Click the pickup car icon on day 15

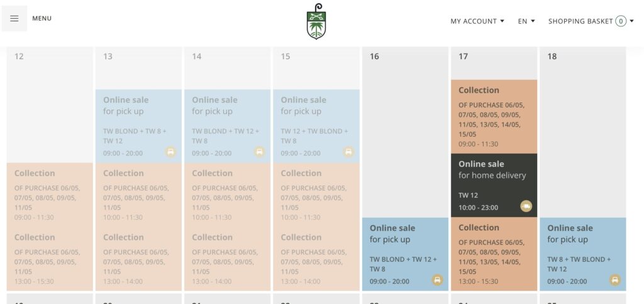tap(348, 152)
